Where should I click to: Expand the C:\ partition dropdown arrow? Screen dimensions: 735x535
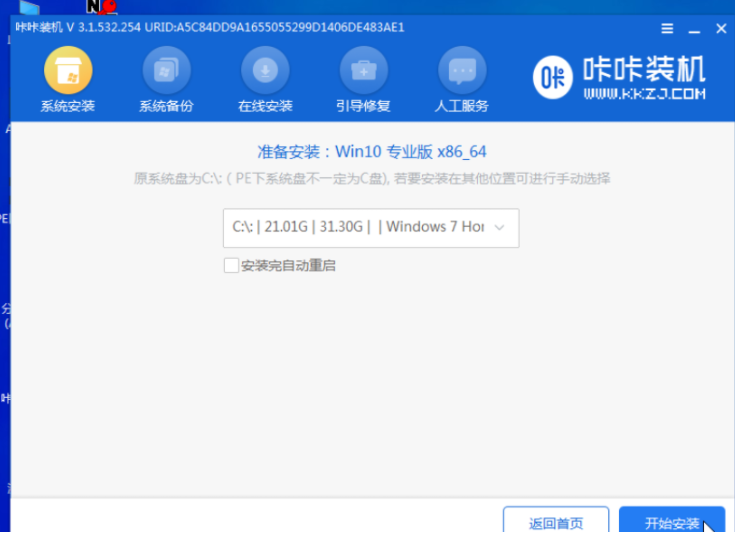point(500,228)
